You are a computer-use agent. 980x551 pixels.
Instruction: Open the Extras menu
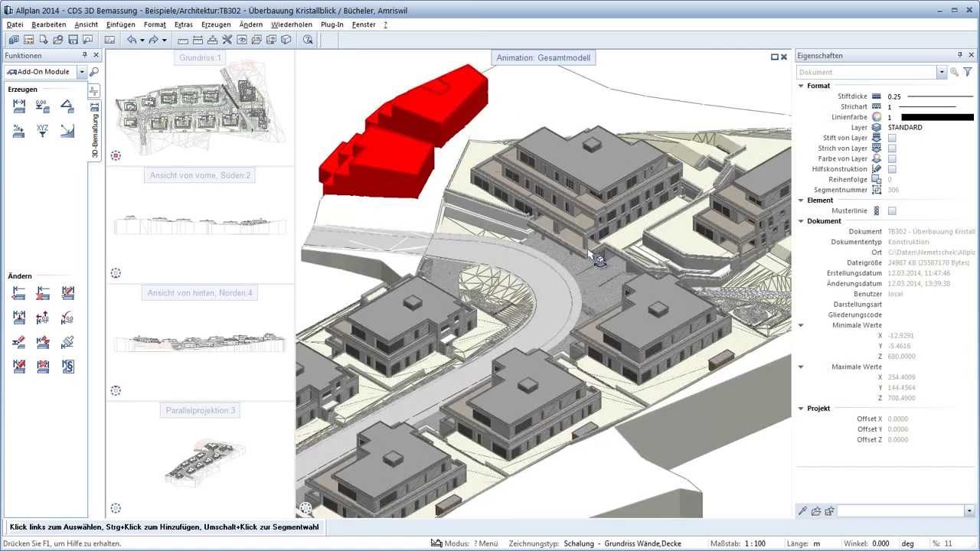click(x=183, y=24)
